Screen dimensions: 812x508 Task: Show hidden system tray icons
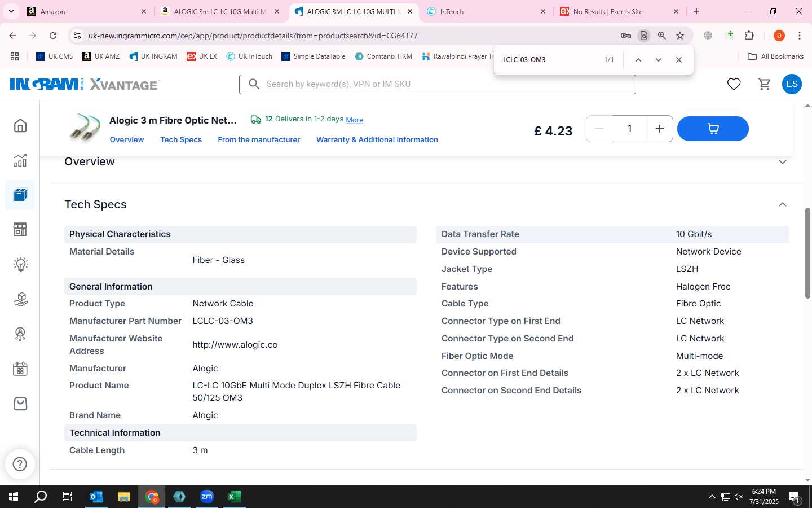pyautogui.click(x=712, y=497)
